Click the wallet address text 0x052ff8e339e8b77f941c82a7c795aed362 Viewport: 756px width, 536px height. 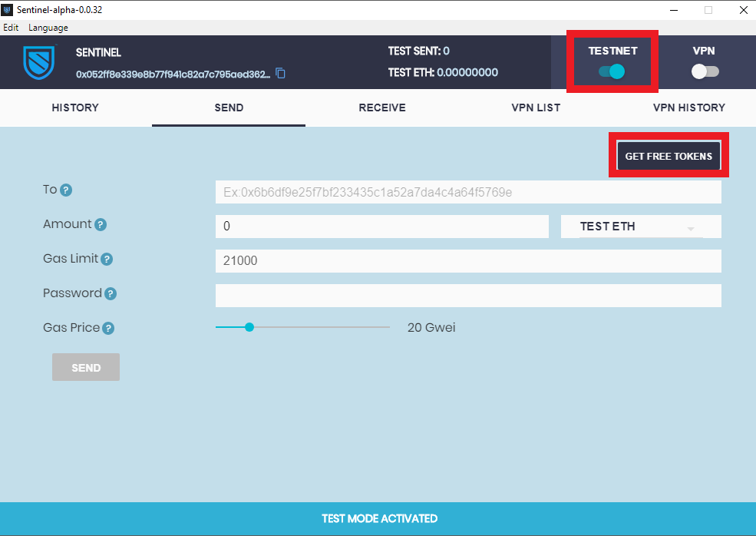173,74
